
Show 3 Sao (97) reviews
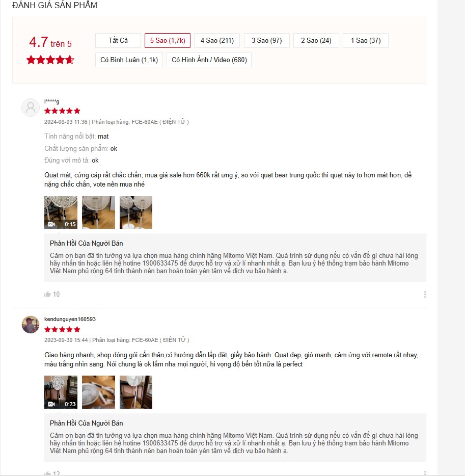[x=267, y=40]
